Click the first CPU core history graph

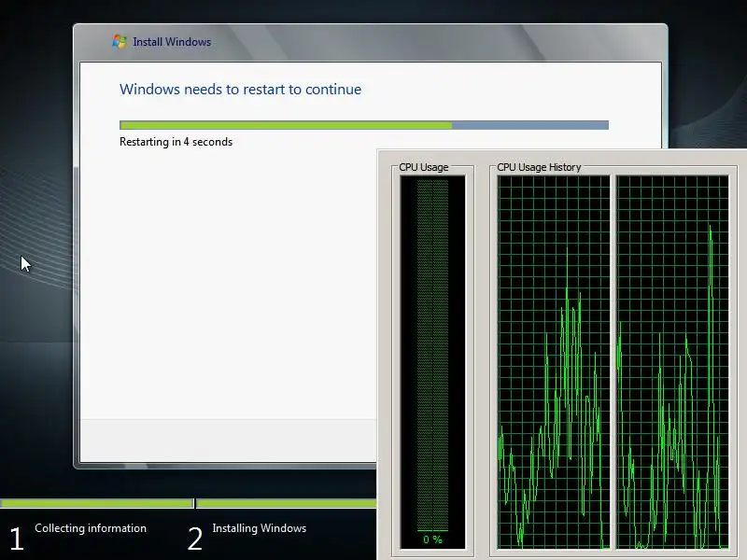[x=554, y=362]
